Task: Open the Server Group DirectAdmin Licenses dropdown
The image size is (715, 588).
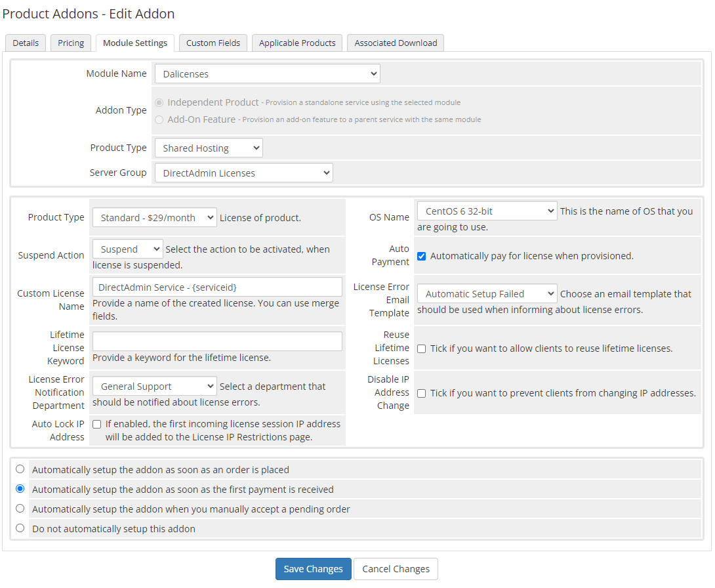Action: (243, 173)
